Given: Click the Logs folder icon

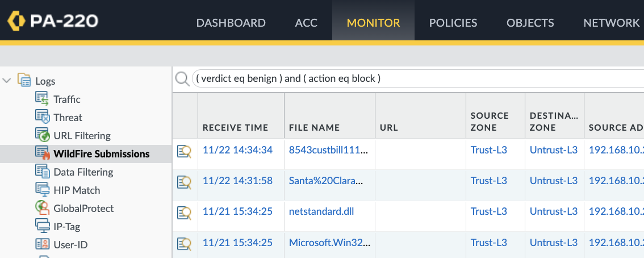Looking at the screenshot, I should coord(24,80).
